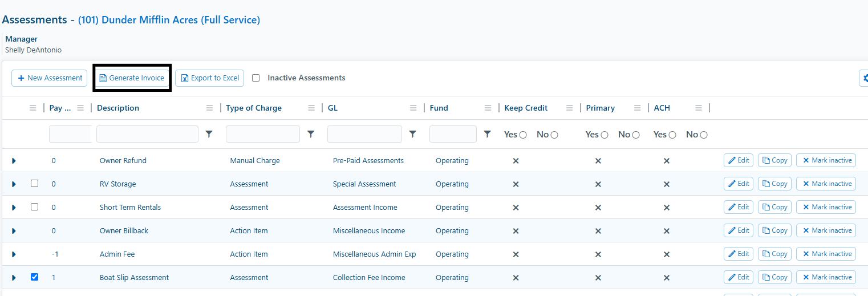Click the Fund filter funnel icon

click(487, 134)
